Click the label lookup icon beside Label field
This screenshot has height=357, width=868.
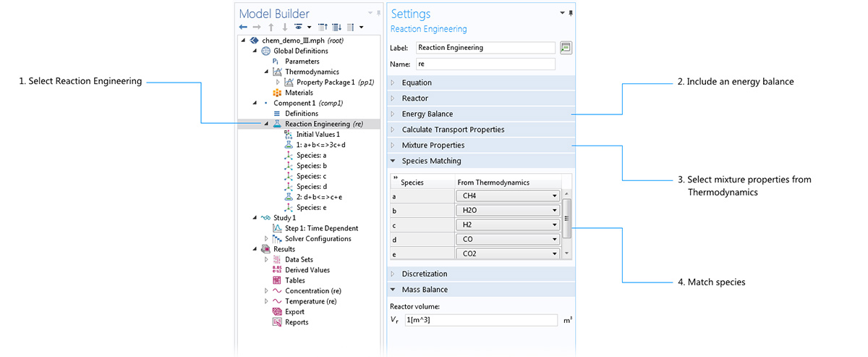coord(566,48)
